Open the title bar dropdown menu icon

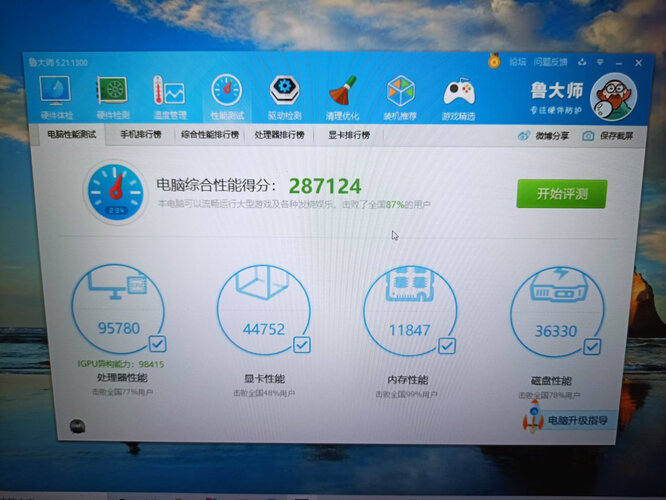[x=600, y=62]
